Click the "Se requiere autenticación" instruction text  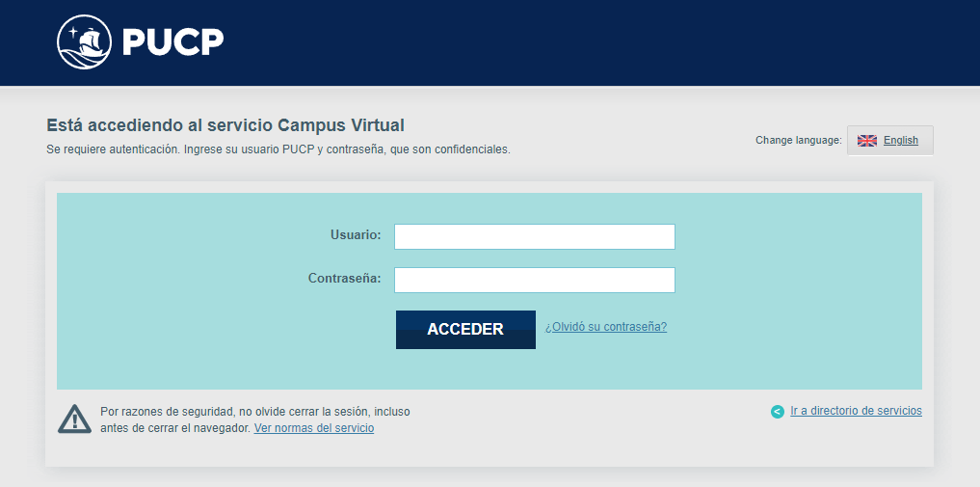(278, 149)
